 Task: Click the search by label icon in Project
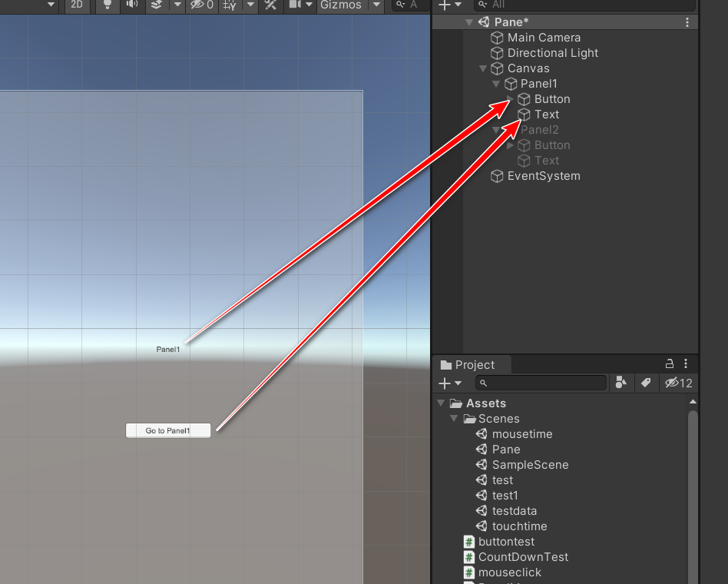[646, 383]
